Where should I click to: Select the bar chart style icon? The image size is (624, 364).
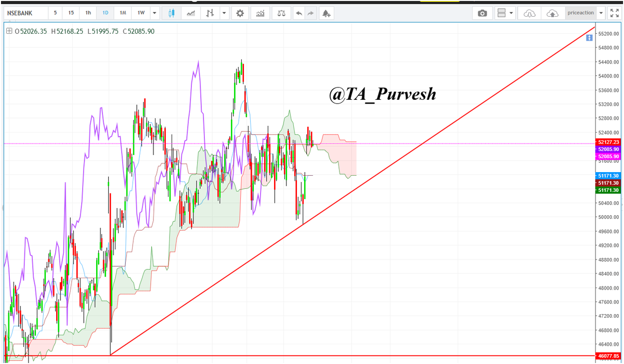pyautogui.click(x=210, y=13)
